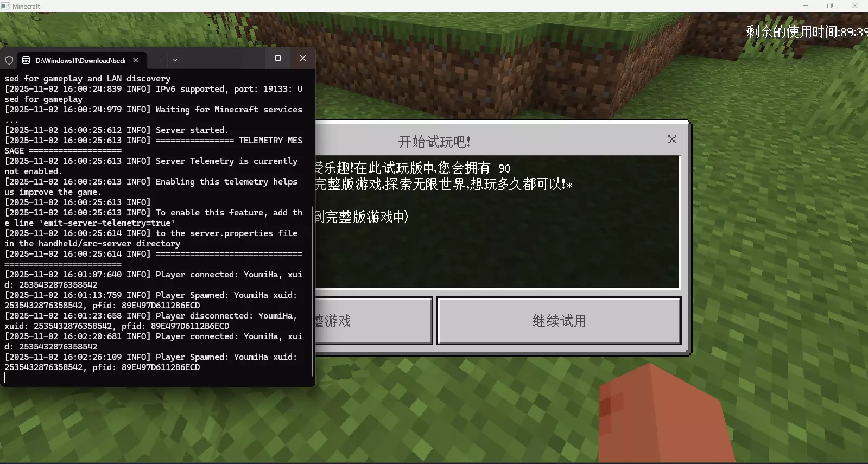Minimize the Minecraft window
This screenshot has width=868, height=464.
(806, 6)
